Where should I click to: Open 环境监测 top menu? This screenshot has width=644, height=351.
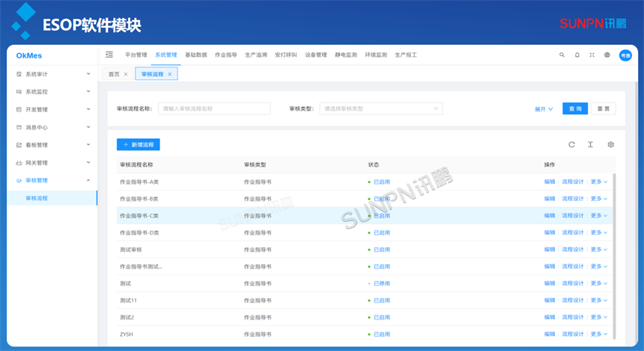click(376, 55)
